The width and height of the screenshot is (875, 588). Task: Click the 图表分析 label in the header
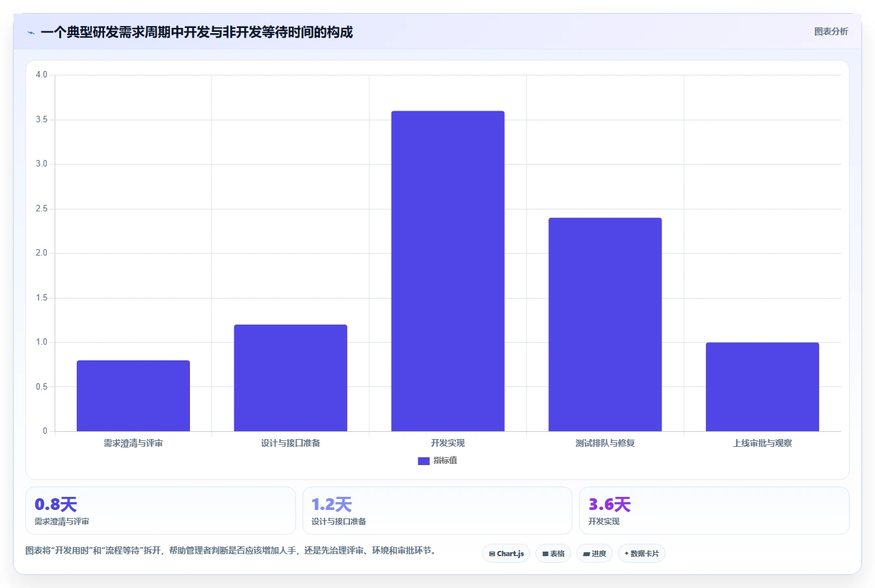(831, 31)
